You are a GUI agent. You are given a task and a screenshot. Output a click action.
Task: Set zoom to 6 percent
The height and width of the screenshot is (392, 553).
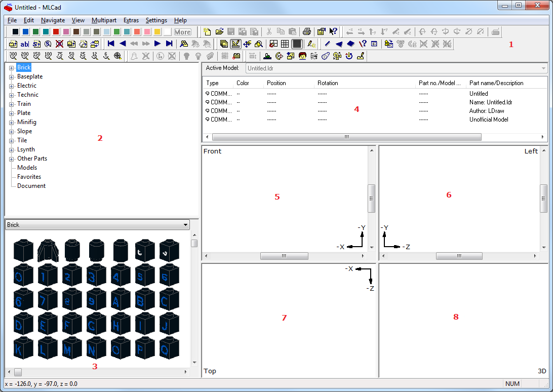(x=106, y=56)
